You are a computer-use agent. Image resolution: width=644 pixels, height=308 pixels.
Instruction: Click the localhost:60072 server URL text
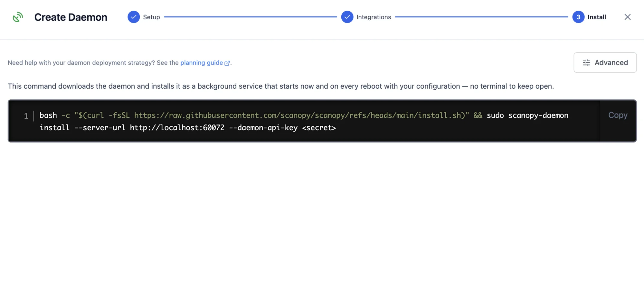(x=177, y=128)
